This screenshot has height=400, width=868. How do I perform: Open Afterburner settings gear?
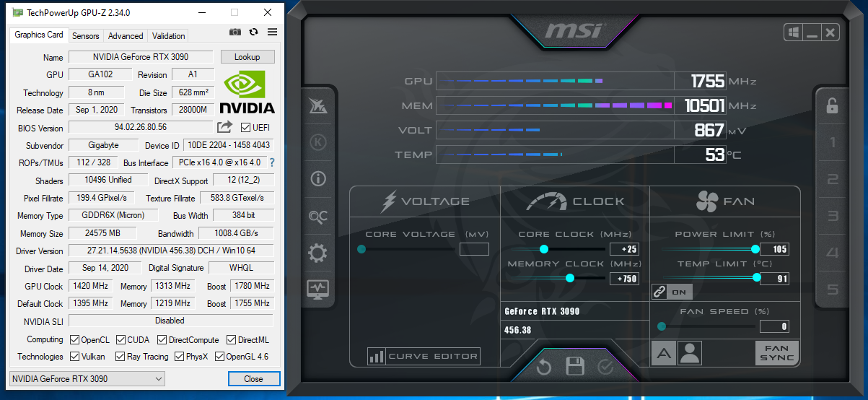[x=318, y=253]
